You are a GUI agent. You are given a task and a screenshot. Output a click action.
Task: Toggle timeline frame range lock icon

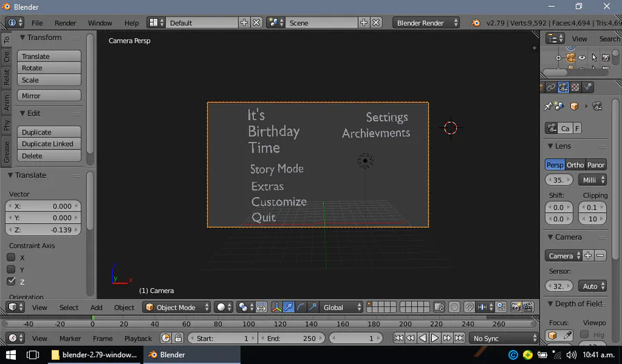[x=178, y=338]
